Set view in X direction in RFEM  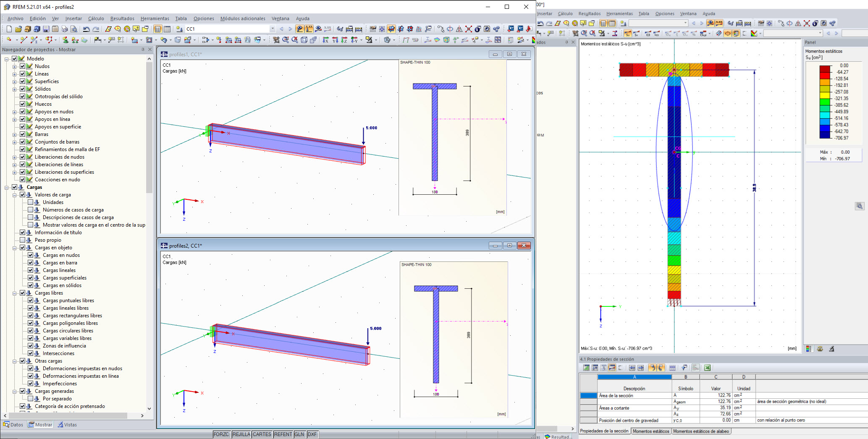pyautogui.click(x=326, y=40)
